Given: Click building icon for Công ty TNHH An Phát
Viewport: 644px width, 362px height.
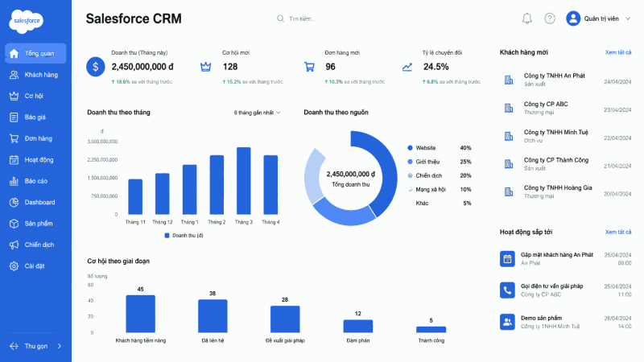Looking at the screenshot, I should point(509,80).
